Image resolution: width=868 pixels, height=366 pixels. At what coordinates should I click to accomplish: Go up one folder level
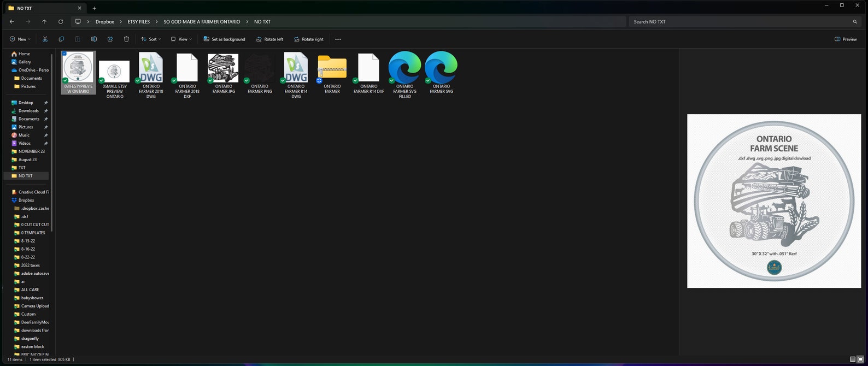point(44,22)
